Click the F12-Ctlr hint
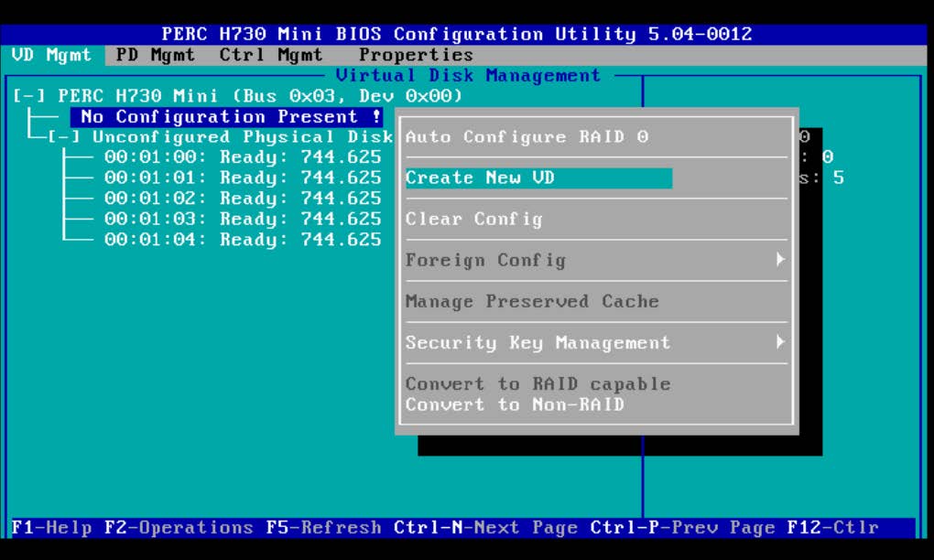The width and height of the screenshot is (934, 560). [x=832, y=528]
